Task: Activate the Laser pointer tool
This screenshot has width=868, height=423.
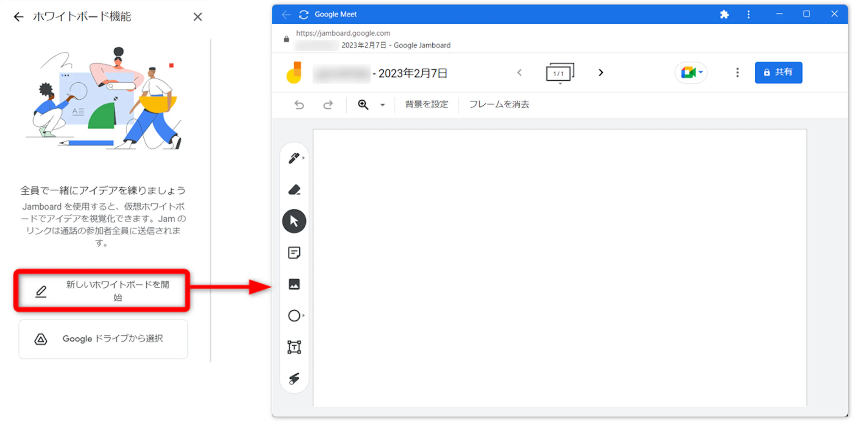Action: pyautogui.click(x=294, y=378)
